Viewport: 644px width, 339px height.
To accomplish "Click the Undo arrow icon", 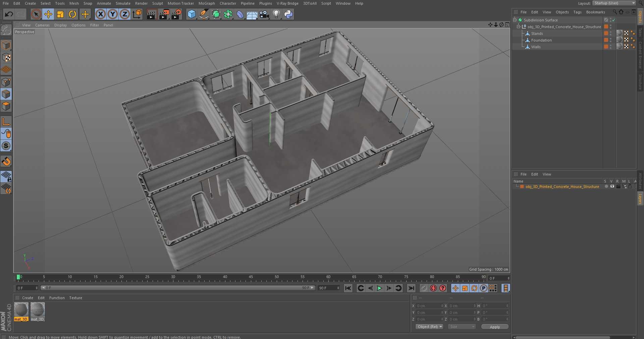I will click(x=9, y=14).
